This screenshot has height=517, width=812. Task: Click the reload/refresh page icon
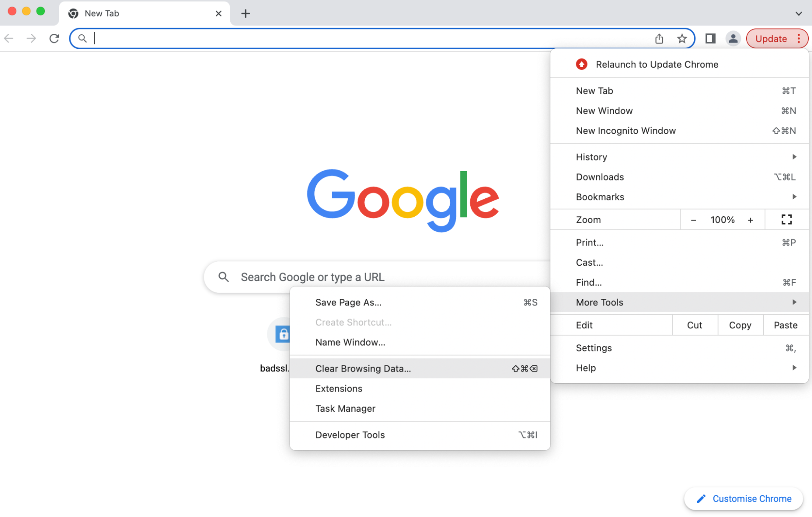coord(54,38)
